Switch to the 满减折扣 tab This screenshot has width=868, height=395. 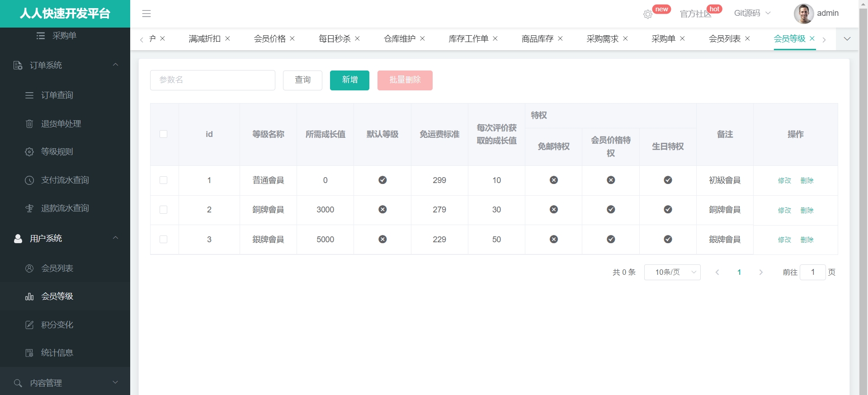tap(204, 39)
